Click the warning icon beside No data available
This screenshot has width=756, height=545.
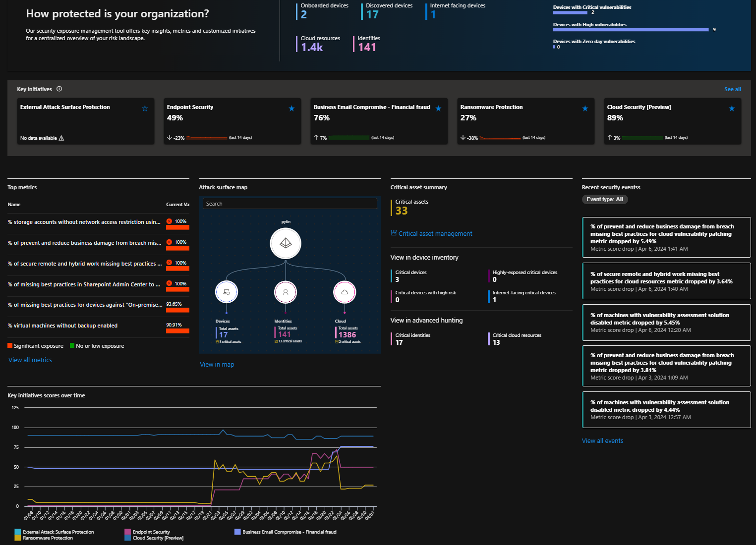click(x=61, y=138)
